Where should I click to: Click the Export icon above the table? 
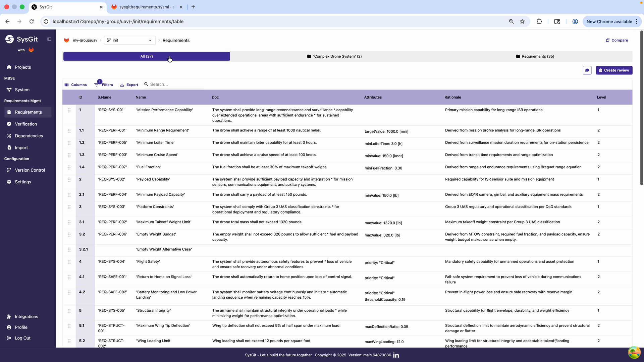(129, 84)
